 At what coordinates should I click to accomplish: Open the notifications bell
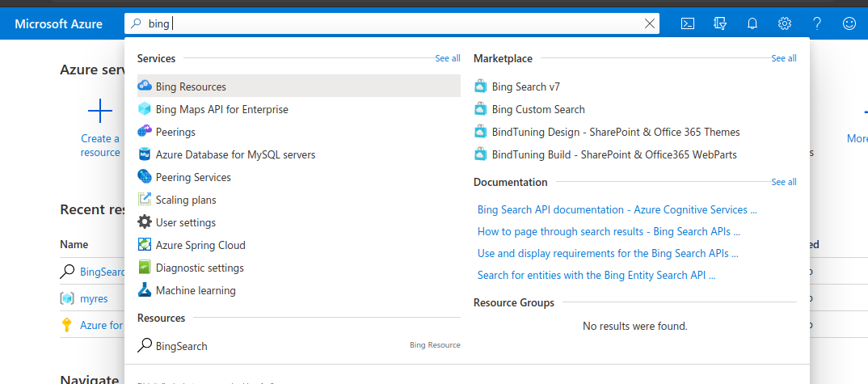click(752, 23)
